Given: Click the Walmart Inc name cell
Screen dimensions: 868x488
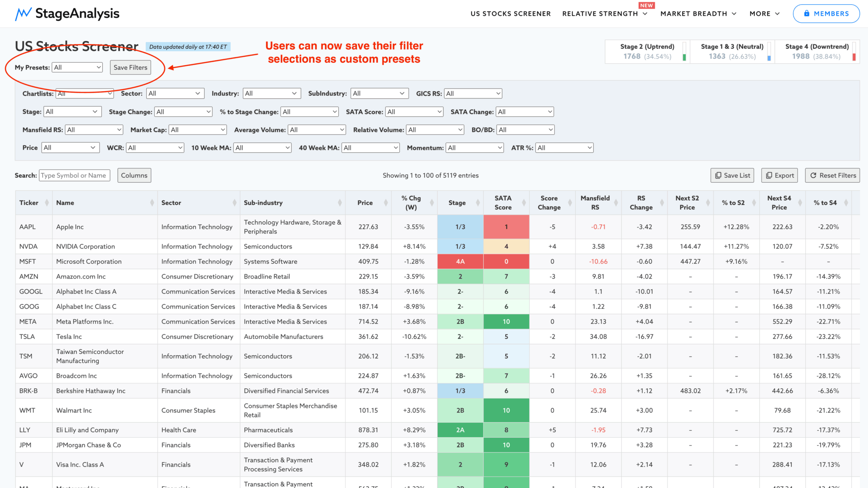Looking at the screenshot, I should click(105, 410).
